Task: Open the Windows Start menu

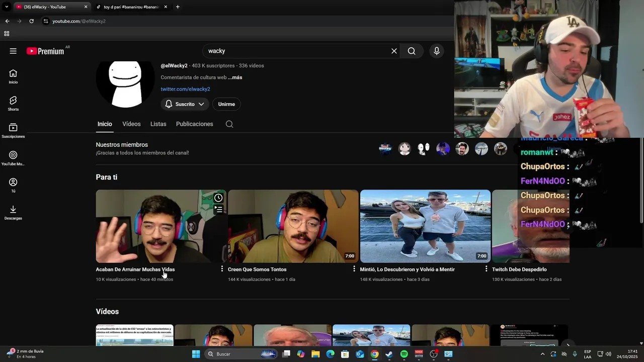Action: [196, 354]
